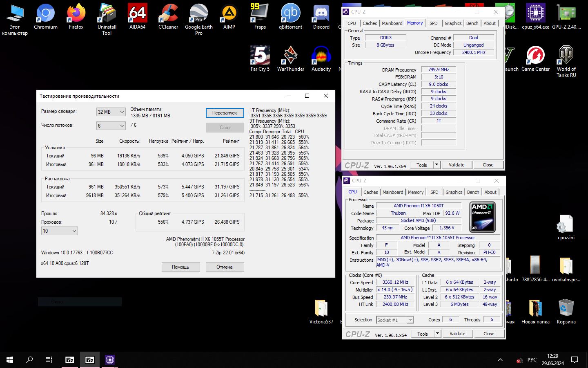
Task: Open the cpuz_x64.exe desktop file
Action: click(x=535, y=16)
